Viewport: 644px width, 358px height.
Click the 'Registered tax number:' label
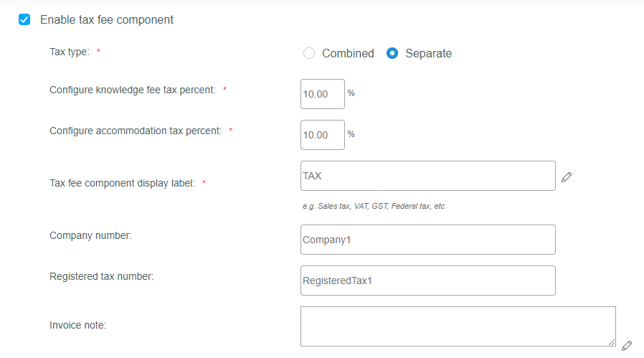(101, 276)
